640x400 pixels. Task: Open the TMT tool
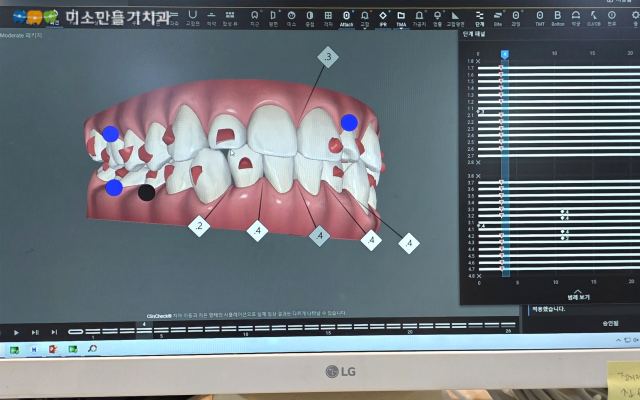540,17
